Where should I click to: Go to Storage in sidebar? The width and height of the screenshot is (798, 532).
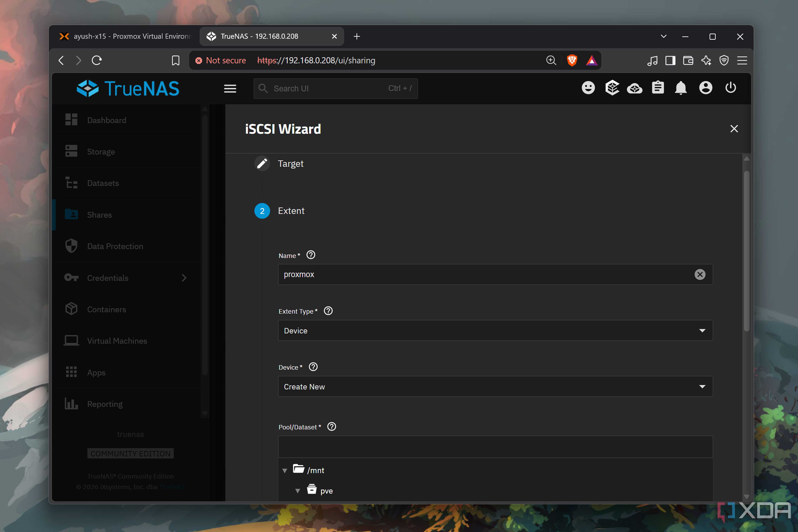pos(126,152)
